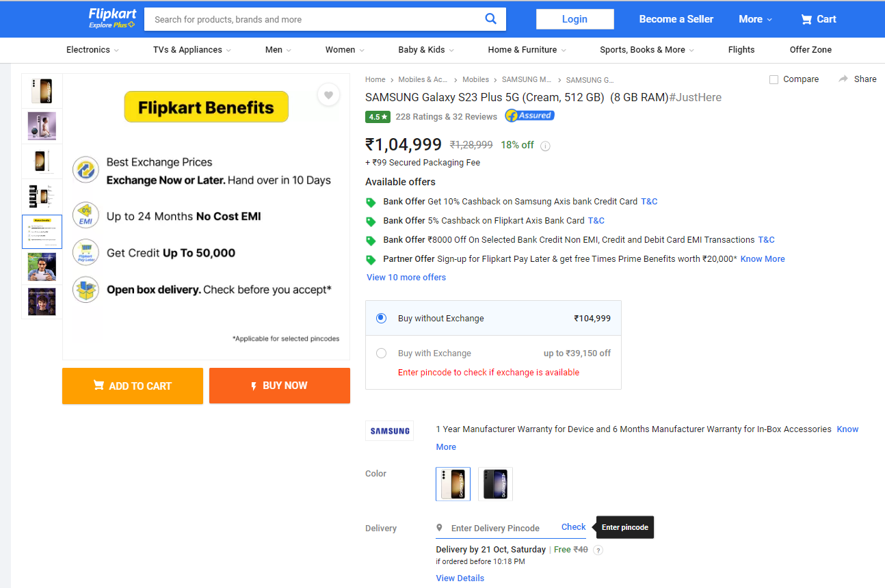Expand the Home & Furniture menu
The width and height of the screenshot is (885, 588).
click(x=527, y=50)
